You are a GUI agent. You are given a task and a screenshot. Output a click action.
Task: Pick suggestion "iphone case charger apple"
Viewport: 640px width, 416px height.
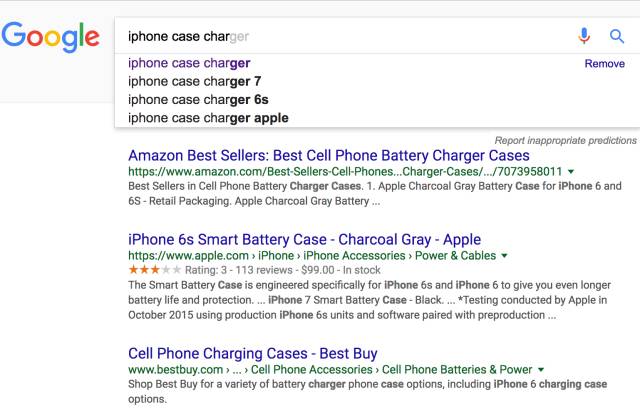(208, 118)
